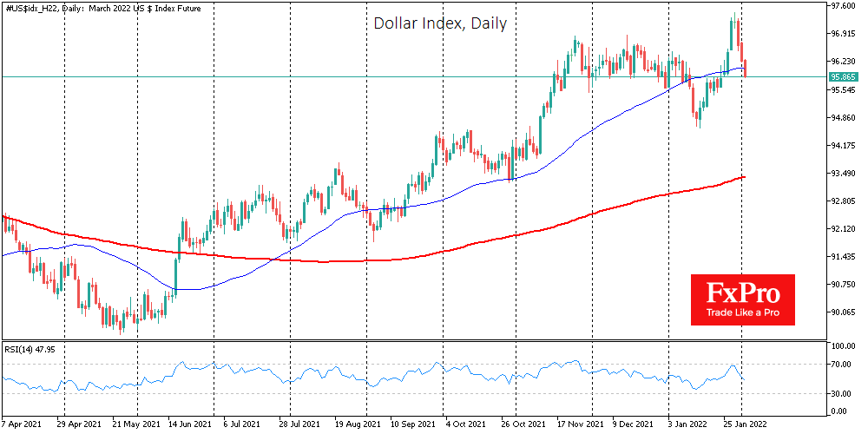Screen dimensions: 868x434
Task: Click the 96.230 price axis label
Action: click(x=844, y=62)
